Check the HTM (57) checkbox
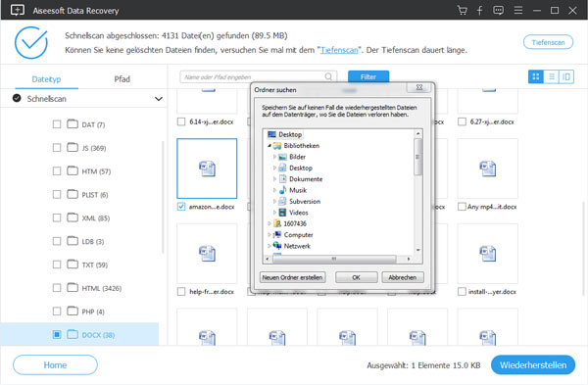The height and width of the screenshot is (385, 588). [x=57, y=170]
